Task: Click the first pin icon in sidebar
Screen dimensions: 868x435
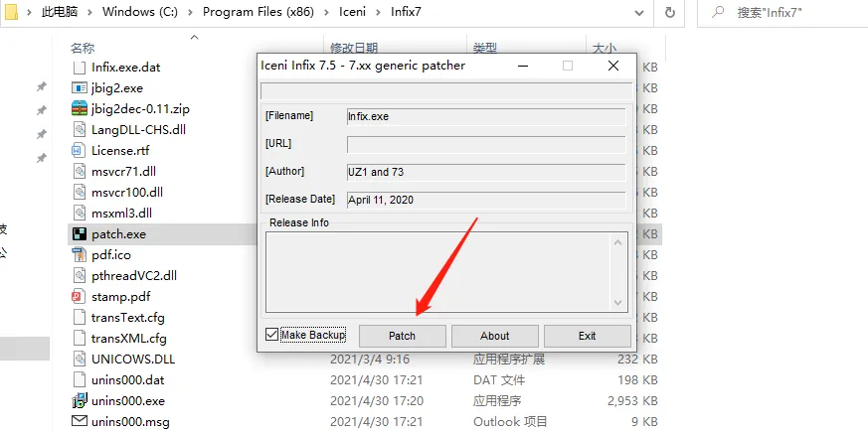Action: (x=41, y=86)
